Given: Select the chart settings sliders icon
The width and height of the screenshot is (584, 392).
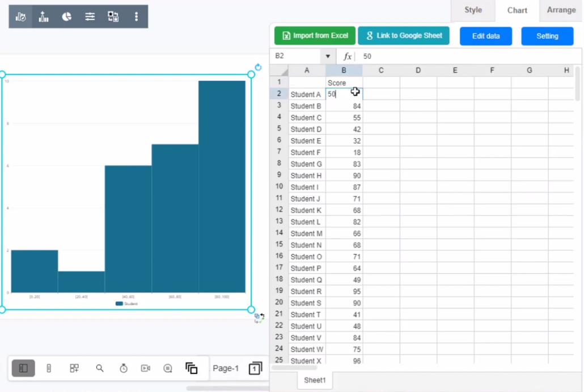Looking at the screenshot, I should 90,17.
